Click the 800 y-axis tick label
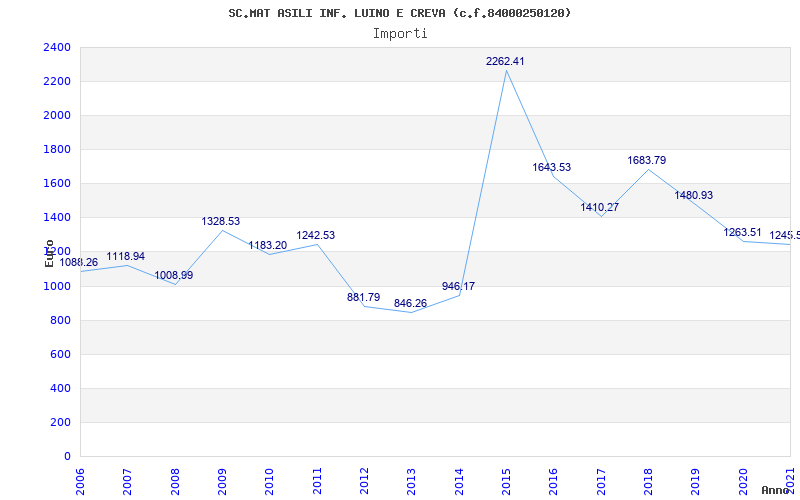The height and width of the screenshot is (500, 800). click(60, 320)
